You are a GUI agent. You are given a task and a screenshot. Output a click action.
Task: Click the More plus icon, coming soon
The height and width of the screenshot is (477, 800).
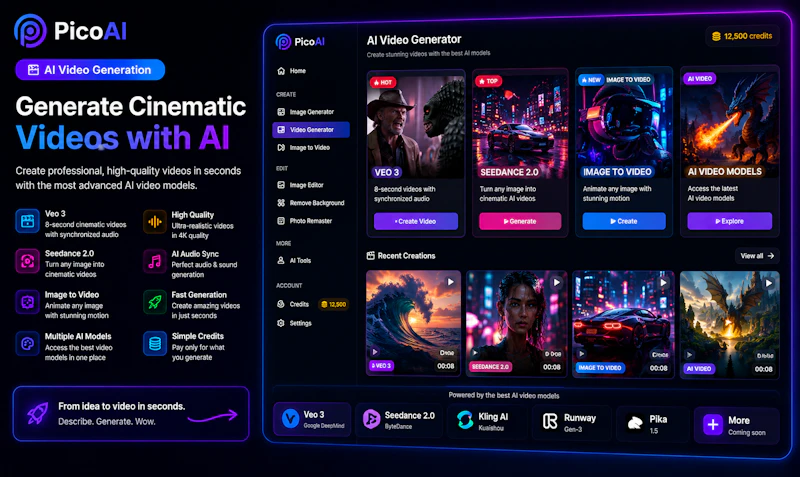713,424
